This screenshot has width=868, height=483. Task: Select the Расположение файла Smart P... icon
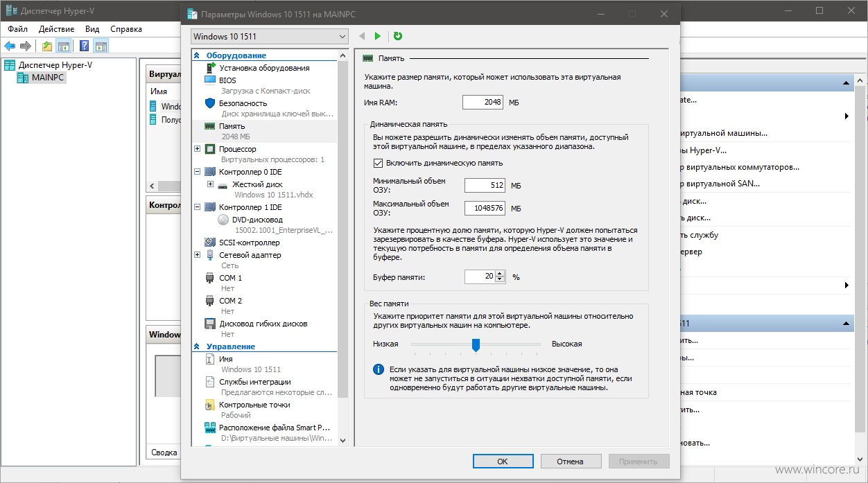point(211,428)
